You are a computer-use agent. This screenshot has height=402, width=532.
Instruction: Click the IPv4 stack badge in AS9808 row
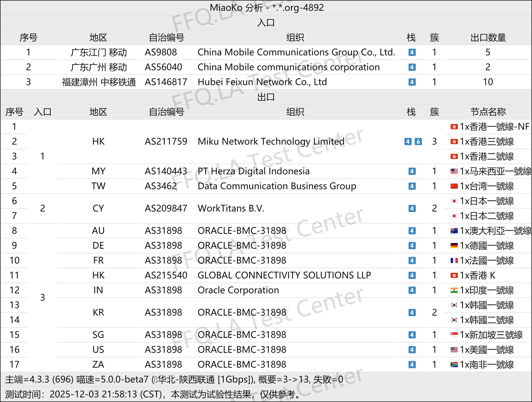[412, 52]
